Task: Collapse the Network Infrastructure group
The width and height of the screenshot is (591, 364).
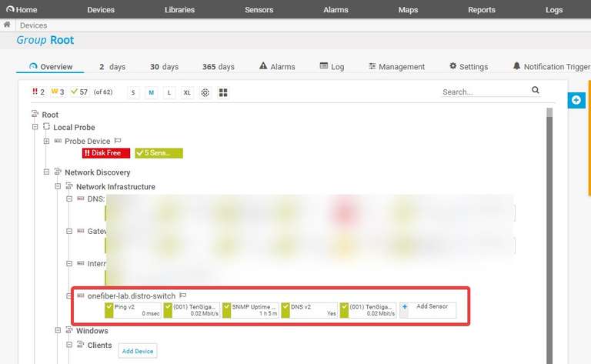Action: (58, 186)
